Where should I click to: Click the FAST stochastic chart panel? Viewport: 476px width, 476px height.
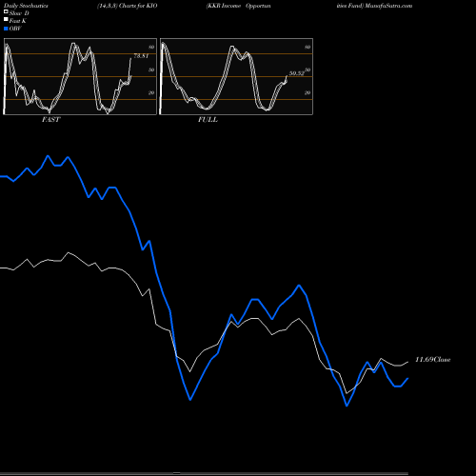point(80,76)
